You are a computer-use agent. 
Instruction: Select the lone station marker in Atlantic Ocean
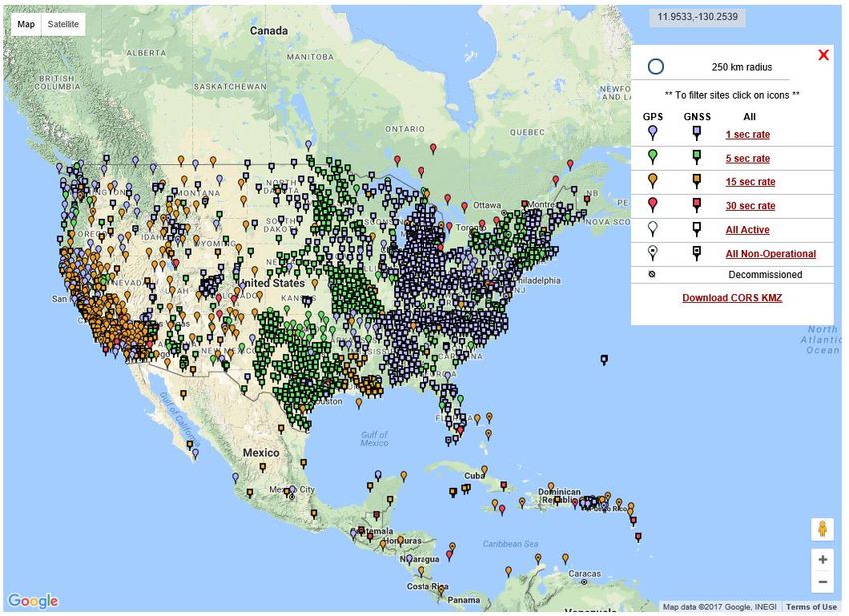(x=604, y=360)
